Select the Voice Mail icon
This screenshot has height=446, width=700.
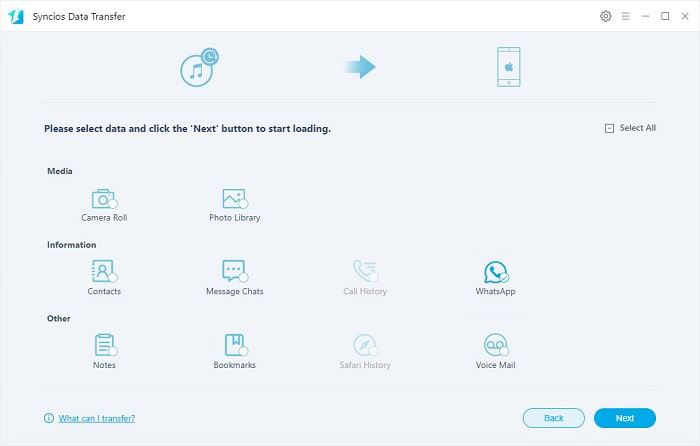496,345
